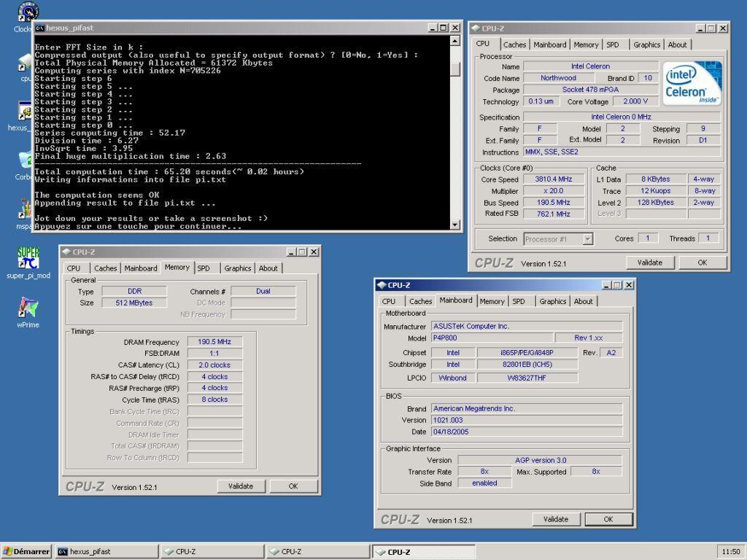Image resolution: width=747 pixels, height=560 pixels.
Task: Click the Manufacturer value ASUSTeK Computer Inc.
Action: coord(527,326)
